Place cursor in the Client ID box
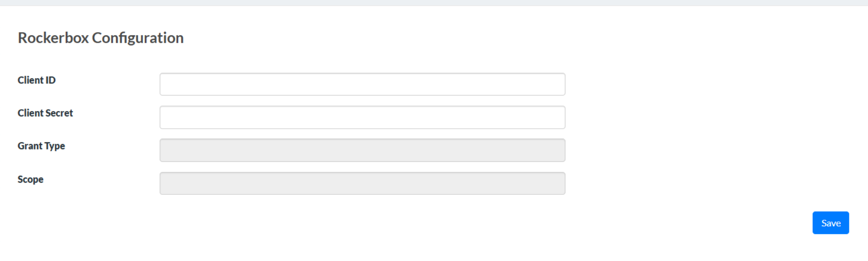The image size is (868, 261). coord(362,84)
